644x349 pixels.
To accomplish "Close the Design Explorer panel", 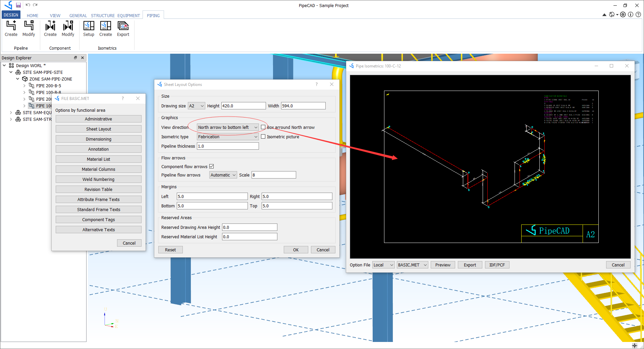I will pyautogui.click(x=83, y=58).
